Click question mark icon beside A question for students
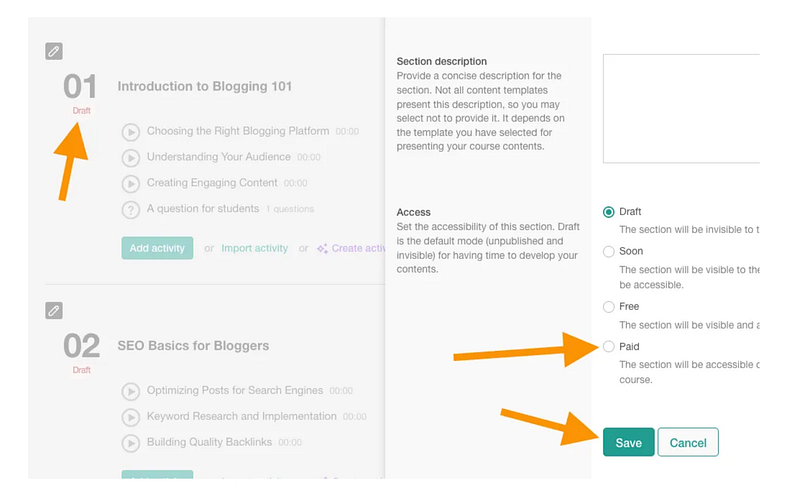Image resolution: width=800 pixels, height=485 pixels. pos(131,210)
